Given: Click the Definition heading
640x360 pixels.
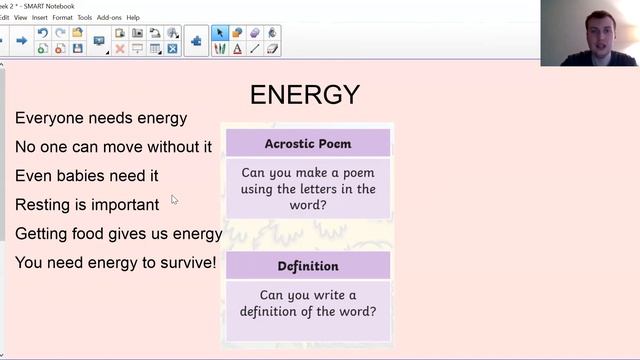Looking at the screenshot, I should (x=308, y=266).
